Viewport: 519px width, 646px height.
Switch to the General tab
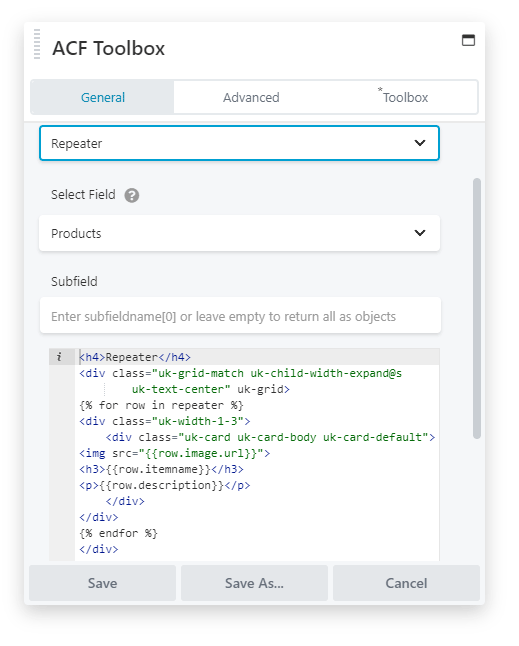[x=103, y=97]
